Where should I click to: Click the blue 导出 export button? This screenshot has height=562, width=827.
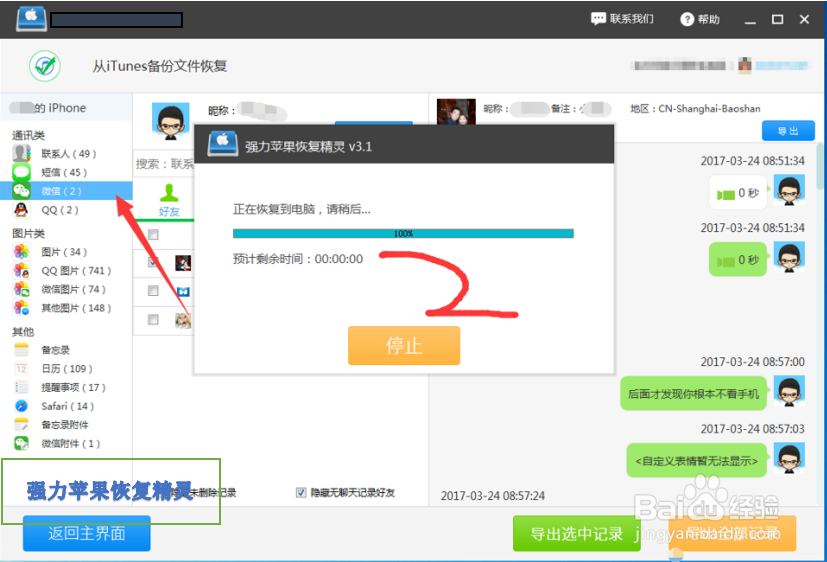pos(788,131)
